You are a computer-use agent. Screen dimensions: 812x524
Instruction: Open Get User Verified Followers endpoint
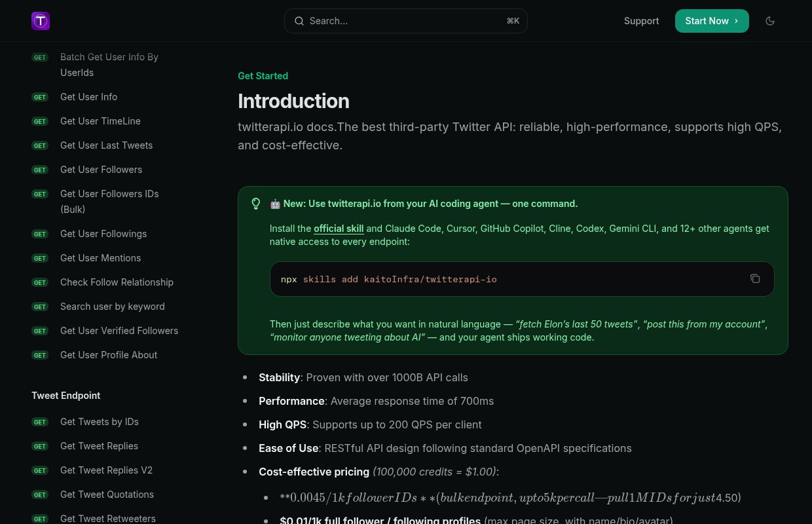tap(119, 331)
